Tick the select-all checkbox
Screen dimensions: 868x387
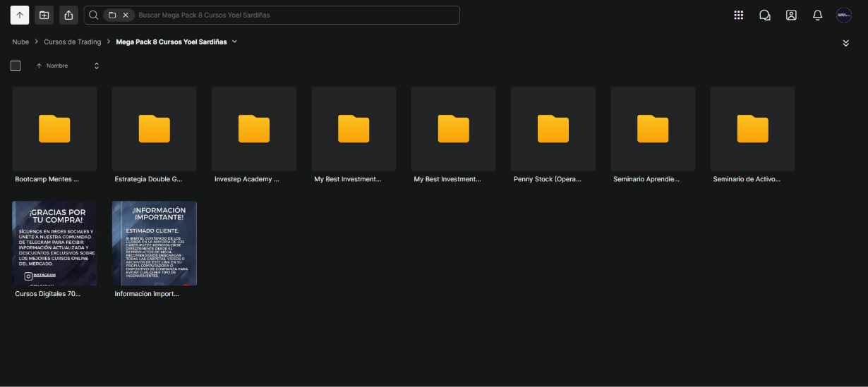click(x=16, y=66)
